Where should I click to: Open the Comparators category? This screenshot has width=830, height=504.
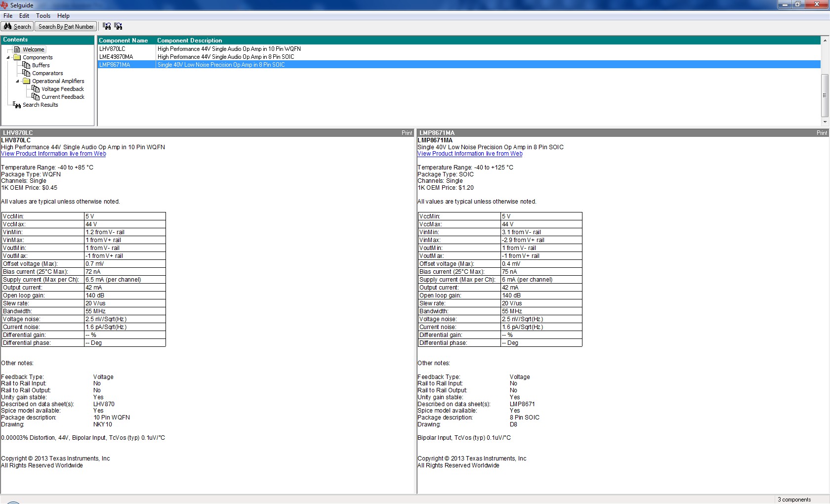click(x=47, y=73)
